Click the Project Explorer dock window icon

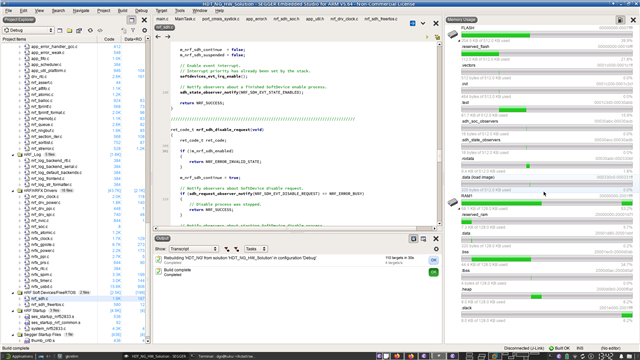pyautogui.click(x=131, y=20)
